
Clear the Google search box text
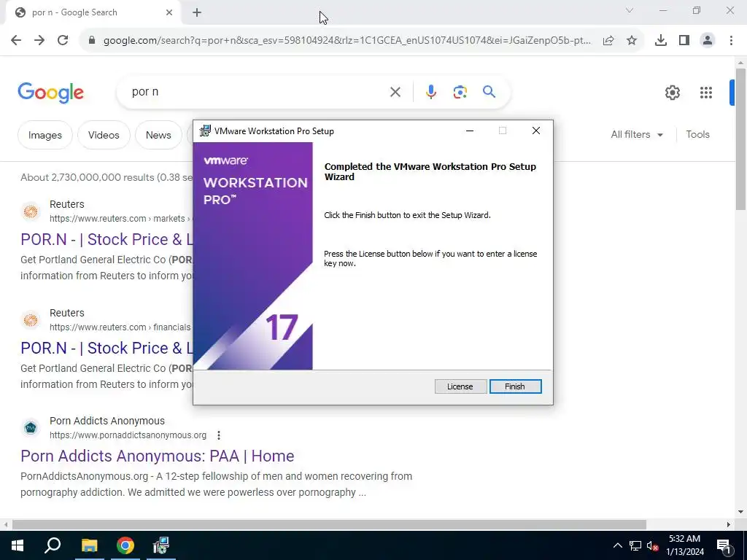[395, 92]
